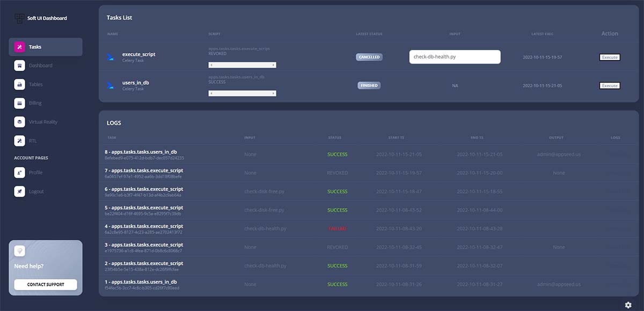
Task: Click the Tables briefcase icon
Action: (x=19, y=84)
